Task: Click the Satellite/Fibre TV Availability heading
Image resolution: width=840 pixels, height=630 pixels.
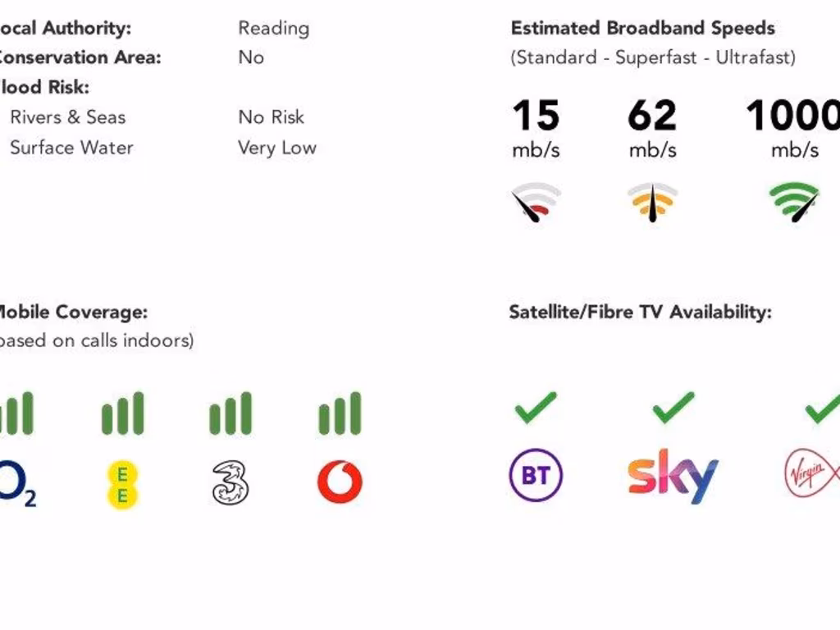Action: 640,312
